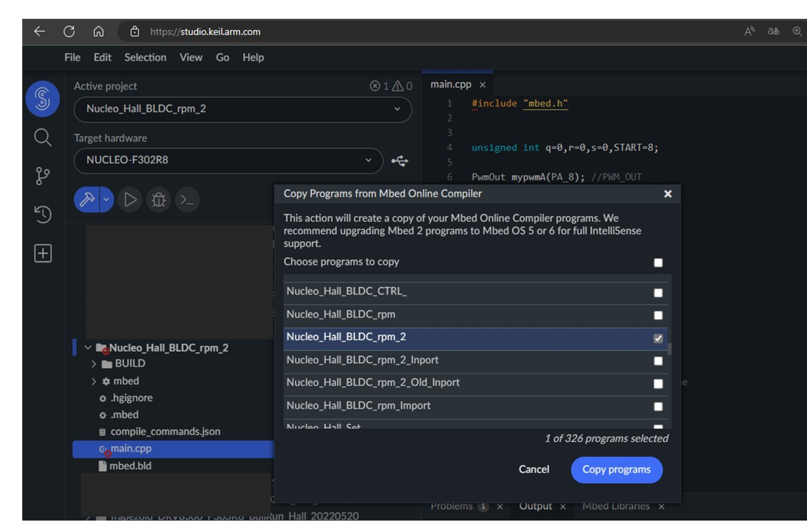Image resolution: width=807 pixels, height=532 pixels.
Task: Switch to the Output tab
Action: pyautogui.click(x=535, y=506)
